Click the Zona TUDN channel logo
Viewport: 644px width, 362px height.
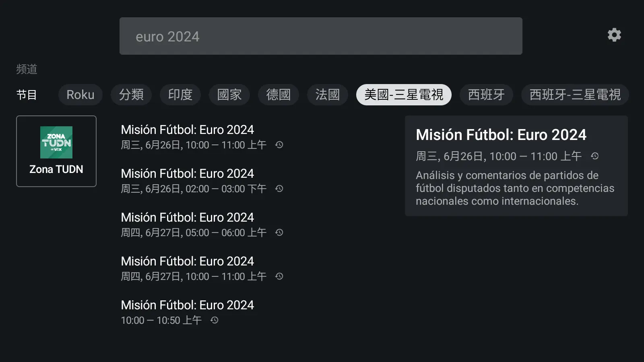point(56,142)
